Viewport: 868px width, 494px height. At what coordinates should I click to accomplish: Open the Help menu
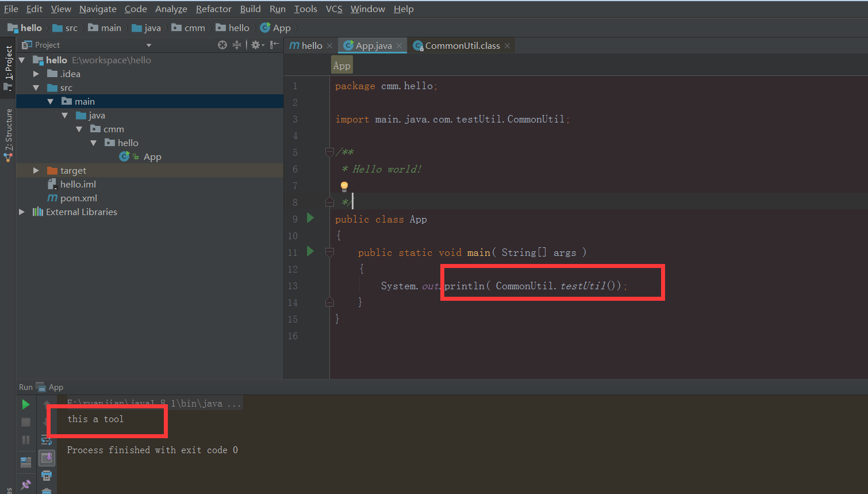[x=404, y=9]
